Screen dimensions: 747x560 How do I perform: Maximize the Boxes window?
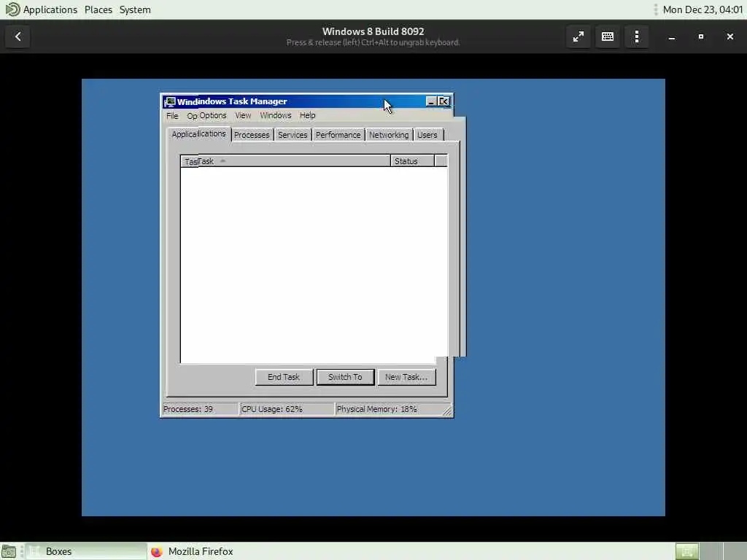(701, 36)
